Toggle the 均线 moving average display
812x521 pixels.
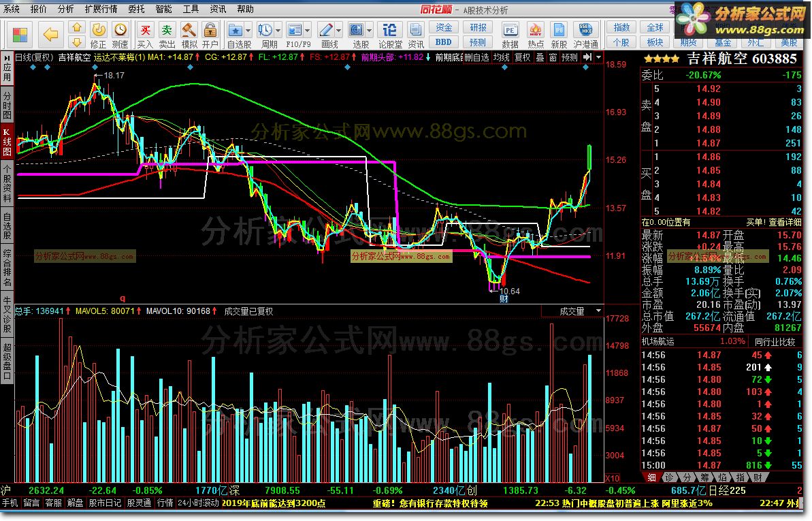[501, 57]
